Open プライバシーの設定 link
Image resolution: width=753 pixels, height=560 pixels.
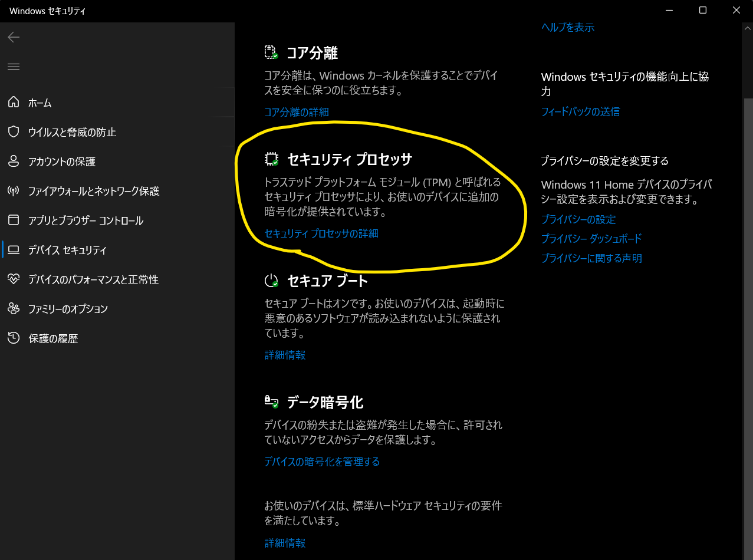pyautogui.click(x=578, y=219)
